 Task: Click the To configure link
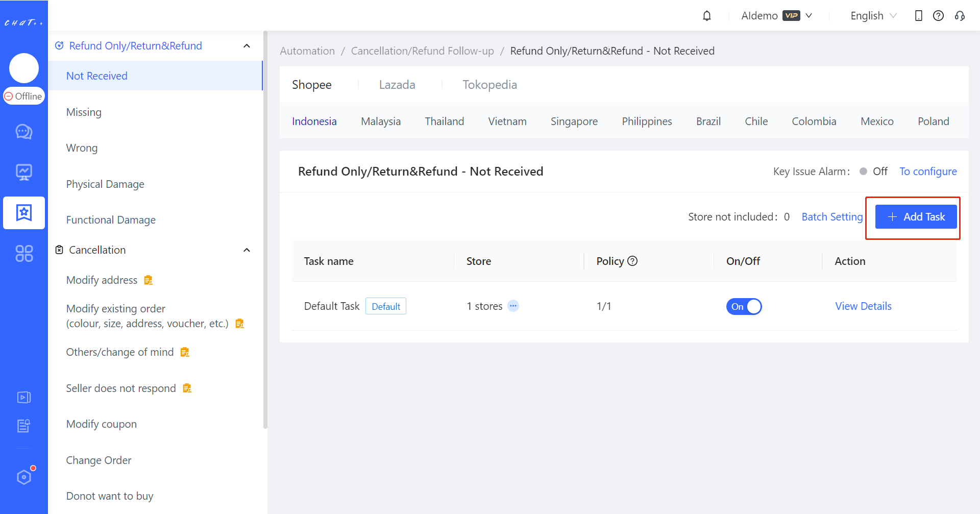928,172
